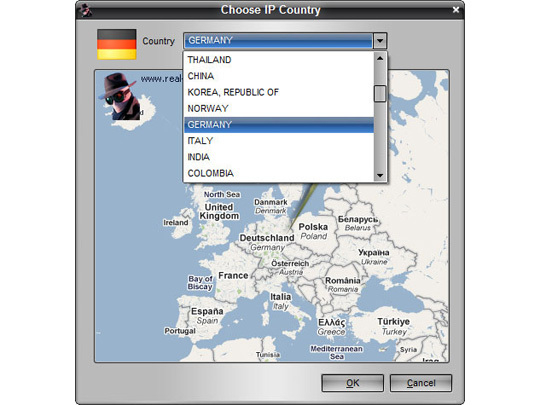Click the Danmark label on the map

coord(271,202)
